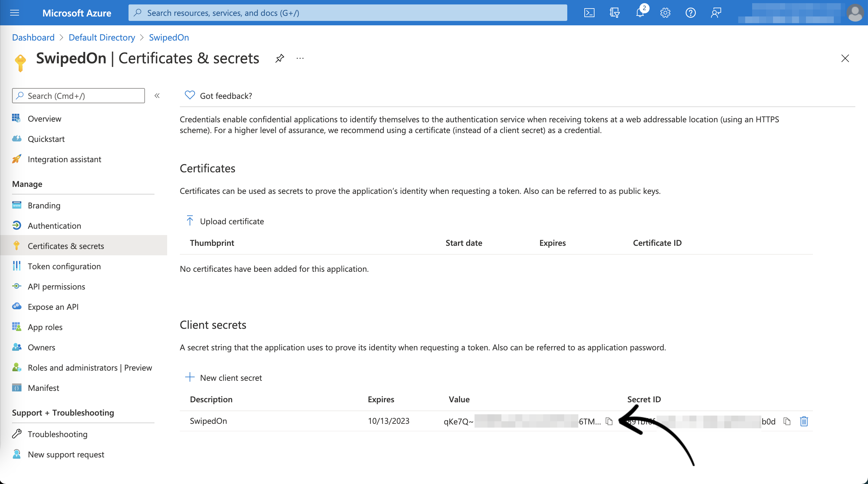Click the Thumbprint column header
This screenshot has width=868, height=484.
212,243
